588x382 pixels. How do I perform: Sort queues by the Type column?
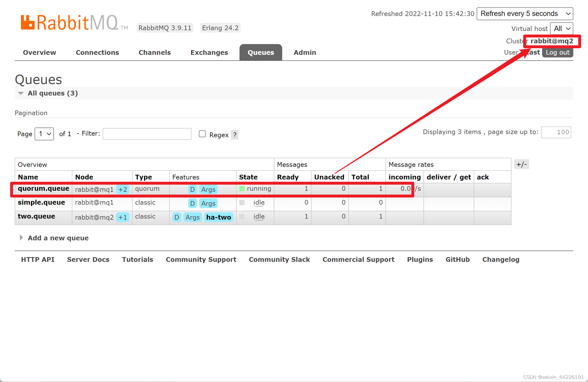[x=144, y=177]
